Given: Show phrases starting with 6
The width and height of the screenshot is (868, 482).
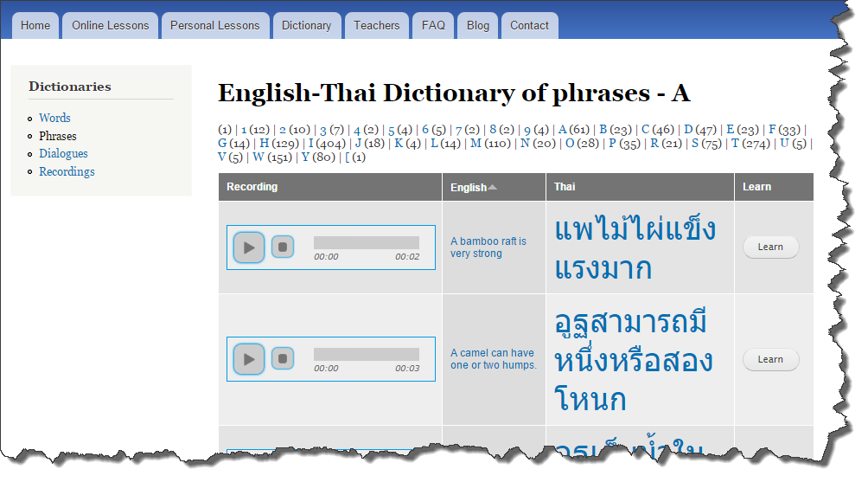Looking at the screenshot, I should click(x=425, y=130).
